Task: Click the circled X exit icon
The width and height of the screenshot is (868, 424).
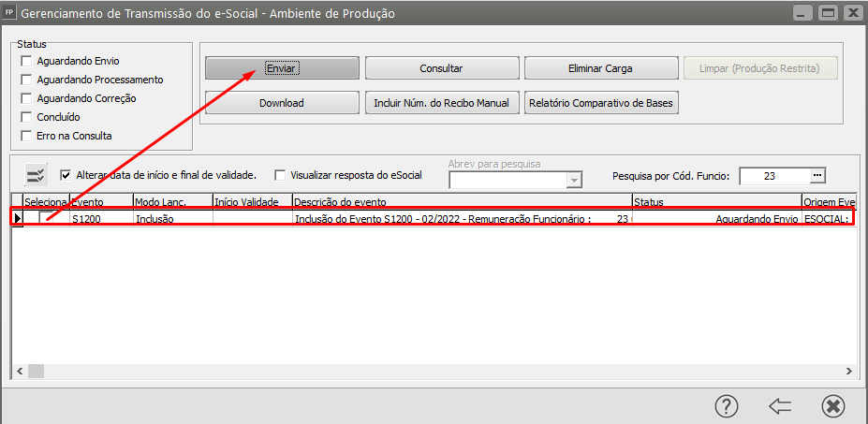Action: (x=832, y=407)
